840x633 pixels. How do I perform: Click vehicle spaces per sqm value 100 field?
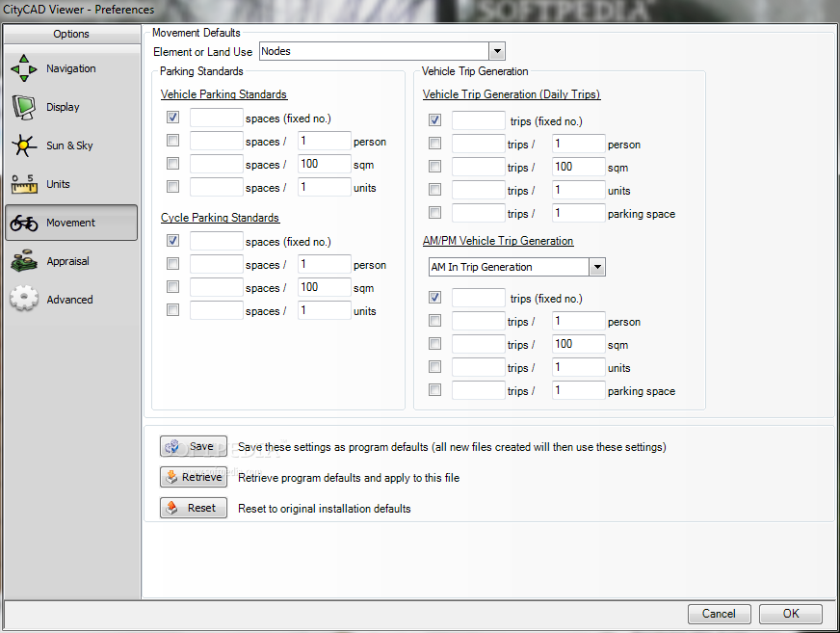point(324,164)
